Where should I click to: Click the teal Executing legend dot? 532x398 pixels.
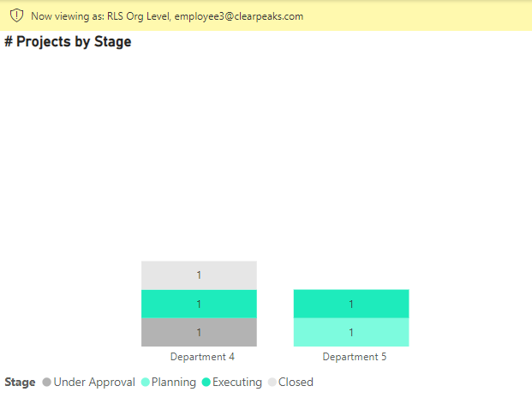tap(206, 383)
